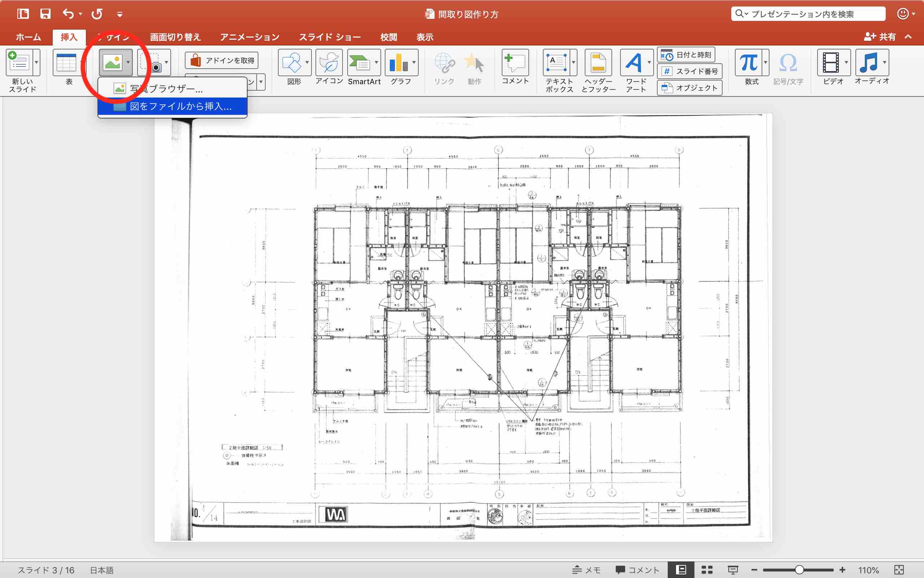
Task: Toggle メモ notes pane in status bar
Action: [587, 570]
